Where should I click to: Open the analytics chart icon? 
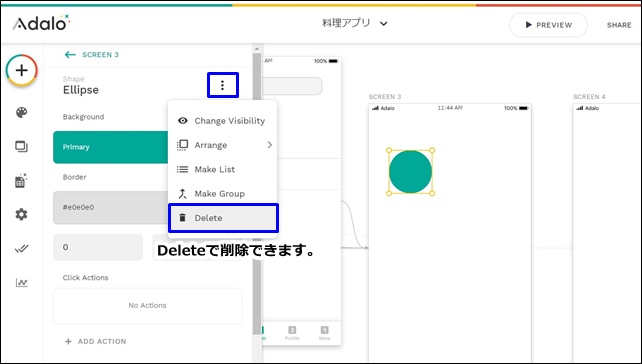click(x=22, y=283)
